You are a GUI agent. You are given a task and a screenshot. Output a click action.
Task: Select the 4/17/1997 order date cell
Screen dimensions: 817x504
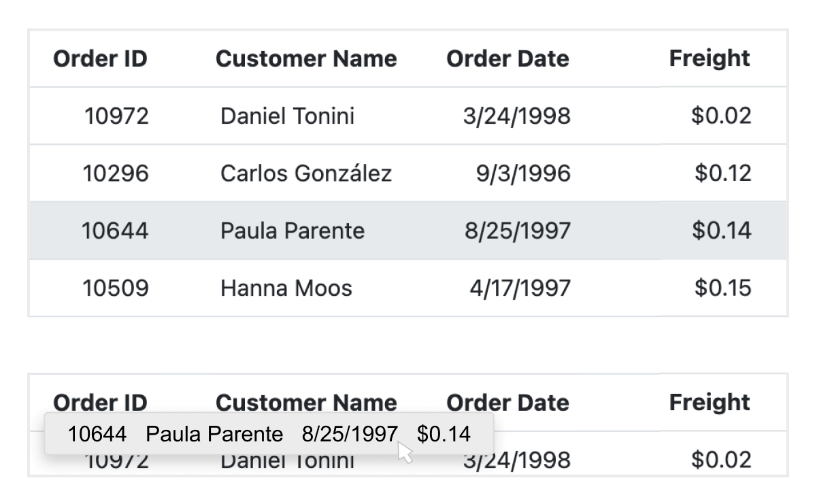[520, 288]
